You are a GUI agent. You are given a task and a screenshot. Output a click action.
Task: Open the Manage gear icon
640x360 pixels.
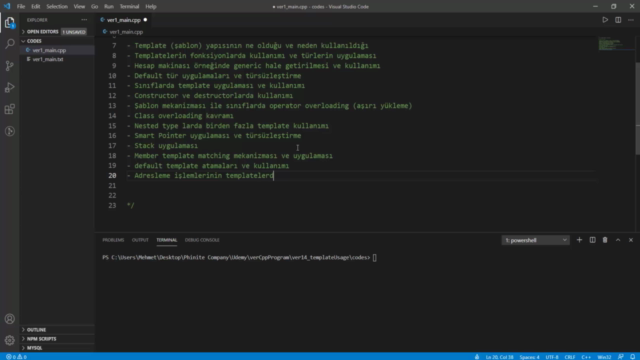tap(9, 340)
